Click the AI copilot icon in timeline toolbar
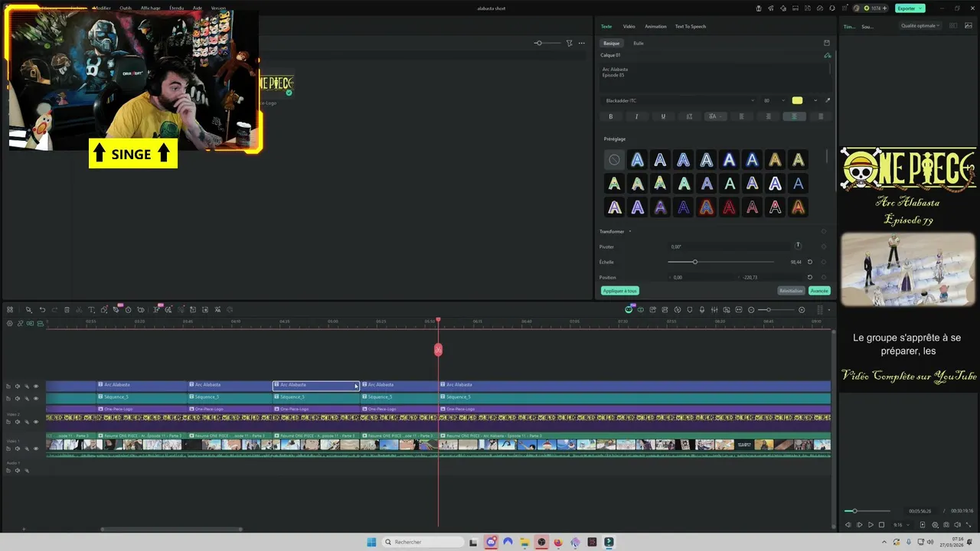This screenshot has height=551, width=980. coord(629,309)
